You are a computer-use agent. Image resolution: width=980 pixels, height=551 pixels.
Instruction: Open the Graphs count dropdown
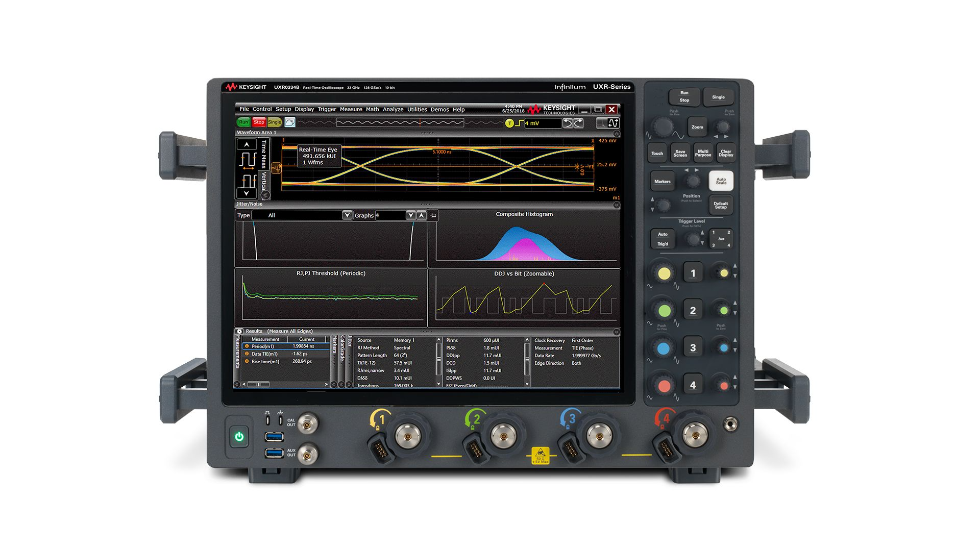click(410, 215)
